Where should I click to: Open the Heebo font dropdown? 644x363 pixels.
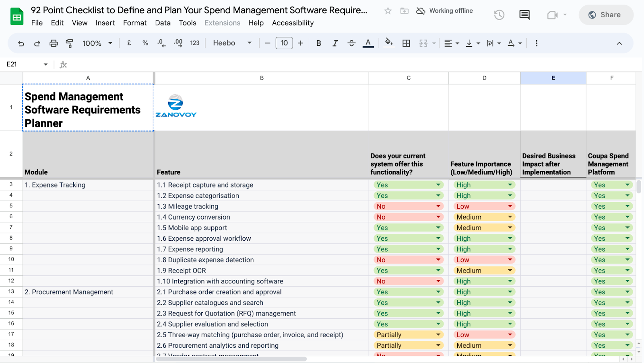(x=232, y=43)
